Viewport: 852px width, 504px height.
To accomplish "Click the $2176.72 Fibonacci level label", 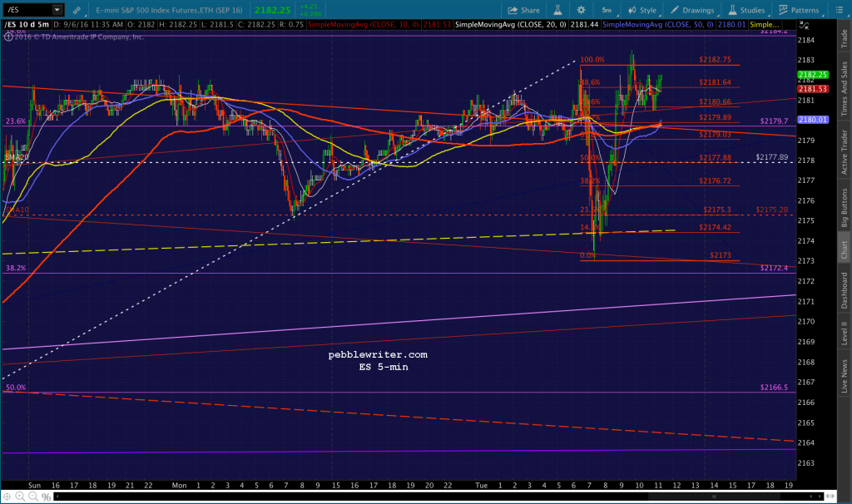I will 715,180.
